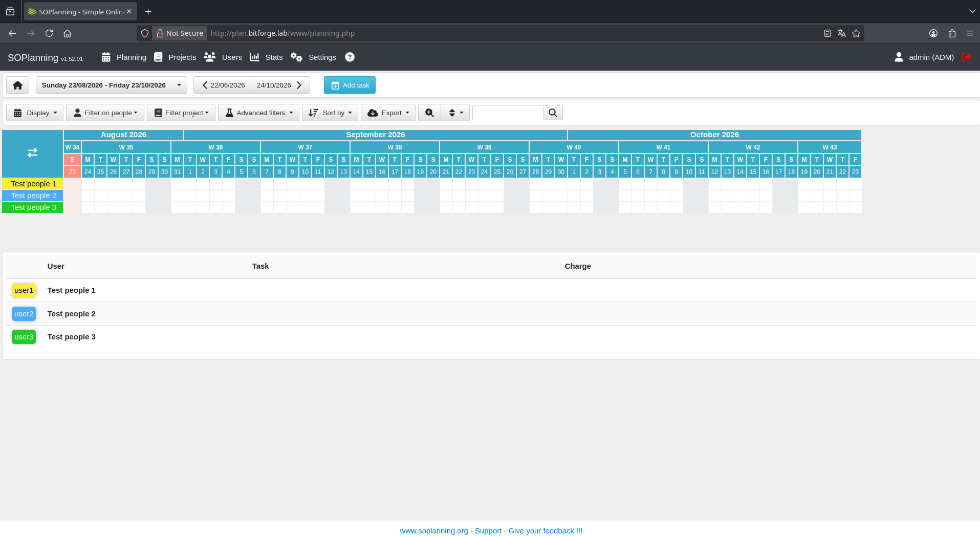Open the Stats menu
The width and height of the screenshot is (980, 537).
(x=266, y=57)
